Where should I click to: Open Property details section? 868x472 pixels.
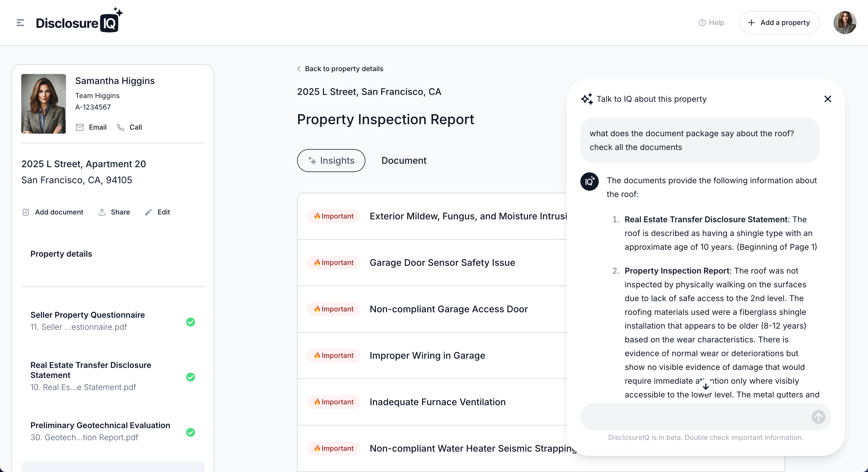(61, 254)
